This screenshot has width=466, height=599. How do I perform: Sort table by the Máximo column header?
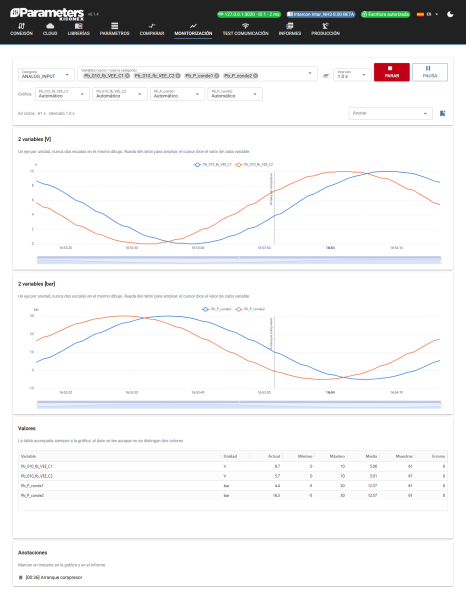click(x=337, y=456)
